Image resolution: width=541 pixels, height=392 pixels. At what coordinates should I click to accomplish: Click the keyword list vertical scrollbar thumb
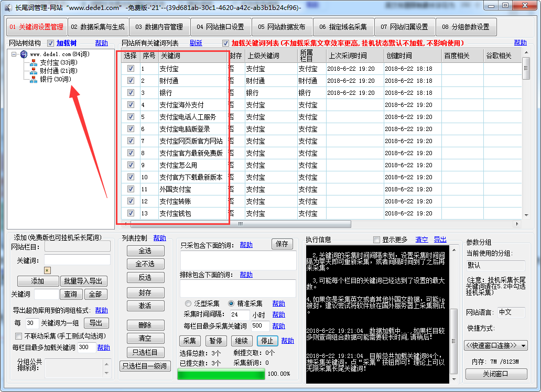526,68
